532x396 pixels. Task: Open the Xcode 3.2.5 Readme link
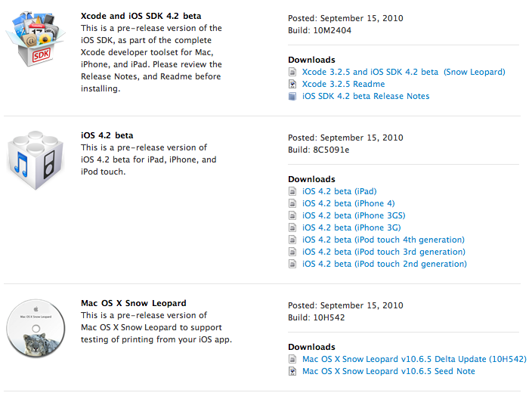343,84
